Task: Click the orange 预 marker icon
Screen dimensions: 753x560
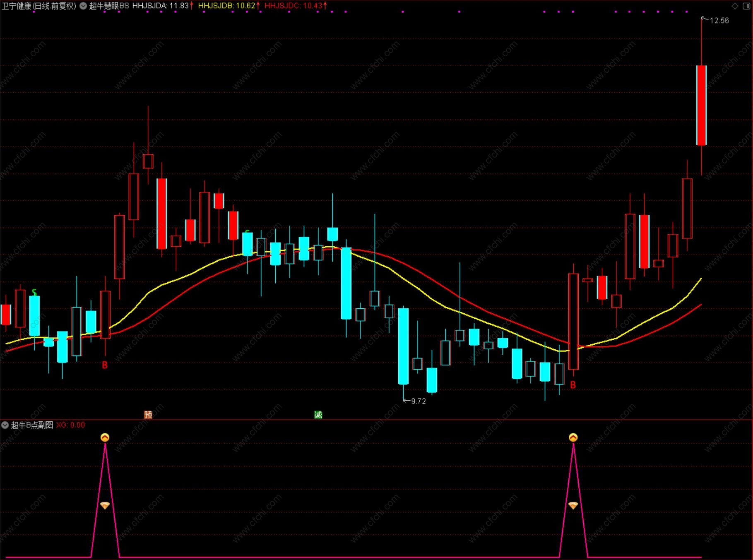Action: click(x=148, y=415)
